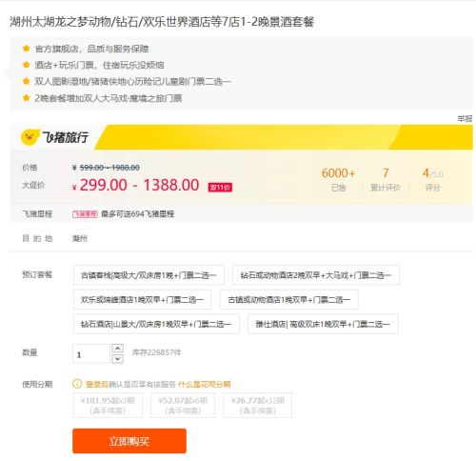This screenshot has height=461, width=476.
Task: Choose 古镇或动物酒店1晚双早 package option
Action: pyautogui.click(x=288, y=299)
